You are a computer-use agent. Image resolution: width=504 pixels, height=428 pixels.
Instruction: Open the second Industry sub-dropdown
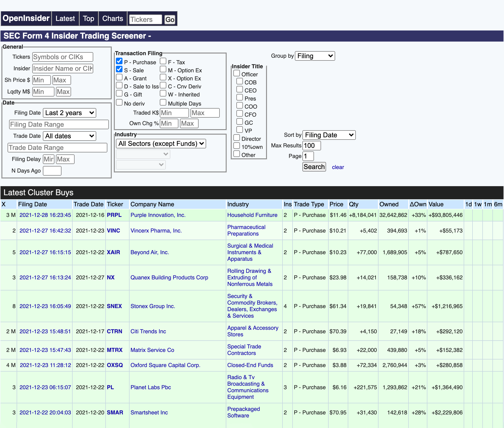click(143, 154)
